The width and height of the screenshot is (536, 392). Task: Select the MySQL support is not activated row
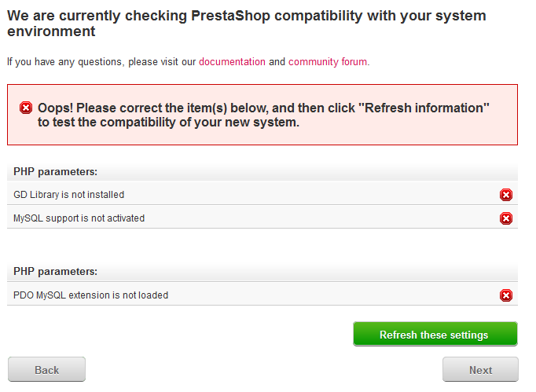[x=262, y=218]
